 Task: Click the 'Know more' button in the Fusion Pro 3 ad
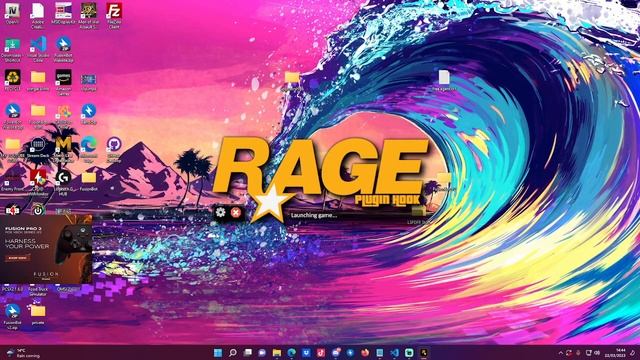[x=18, y=258]
